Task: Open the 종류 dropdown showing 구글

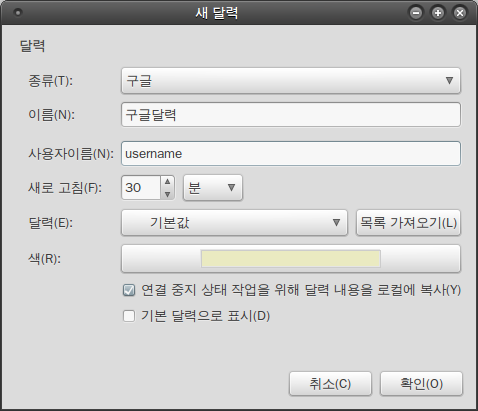Action: pos(291,81)
